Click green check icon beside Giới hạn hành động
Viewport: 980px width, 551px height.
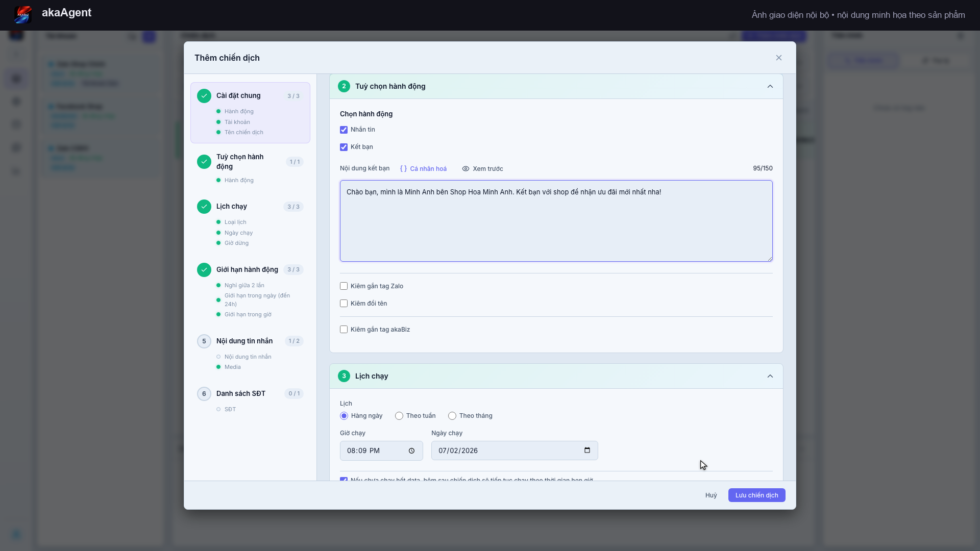(x=204, y=270)
